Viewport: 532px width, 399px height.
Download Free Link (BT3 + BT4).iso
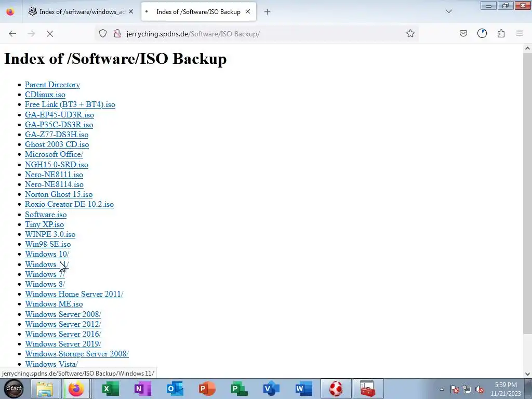[x=70, y=104]
